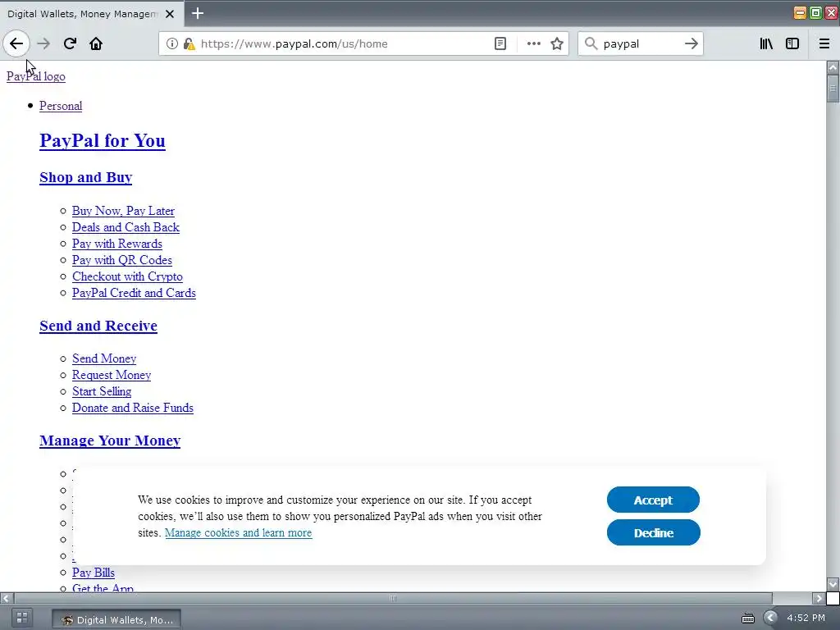Open the Send Money link

104,358
